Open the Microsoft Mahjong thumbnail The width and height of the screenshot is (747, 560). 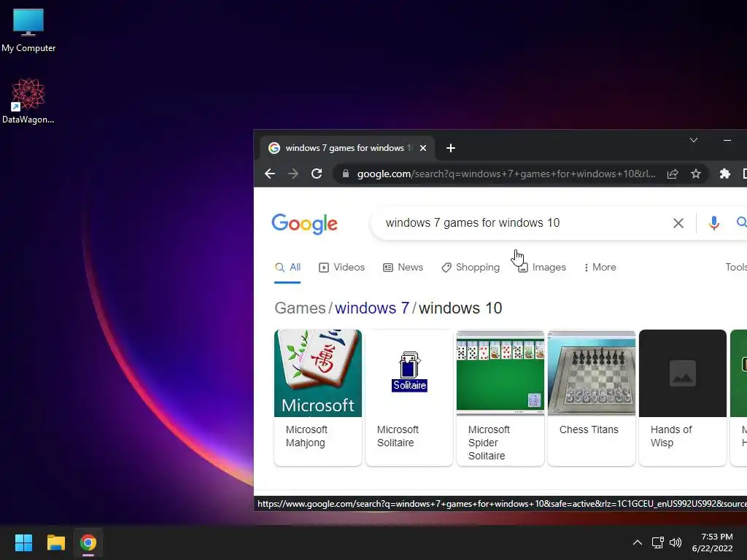318,373
